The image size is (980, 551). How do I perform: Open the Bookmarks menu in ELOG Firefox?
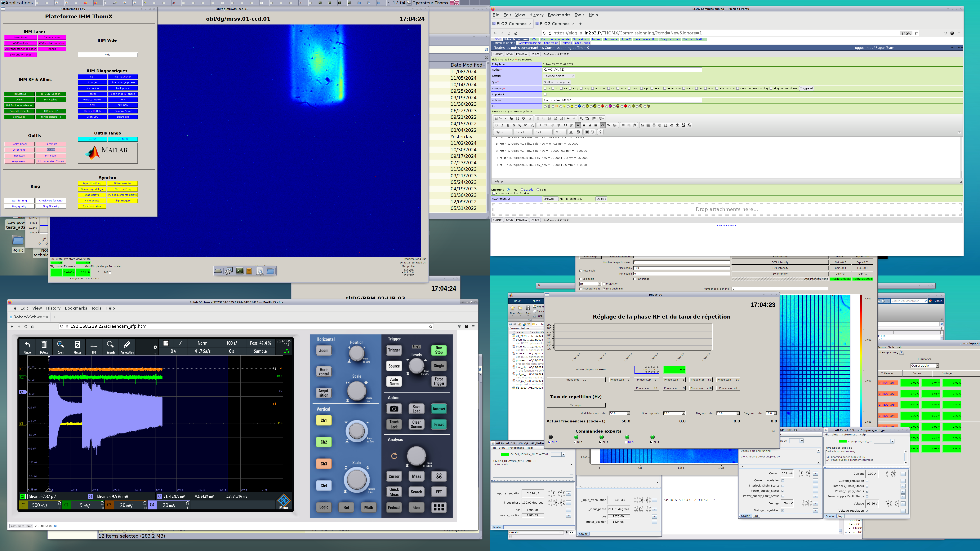tap(559, 15)
